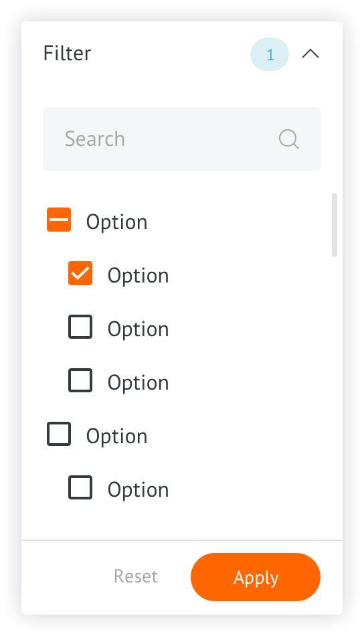The height and width of the screenshot is (636, 364).
Task: Check the nested box under second top-level Option
Action: 80,487
